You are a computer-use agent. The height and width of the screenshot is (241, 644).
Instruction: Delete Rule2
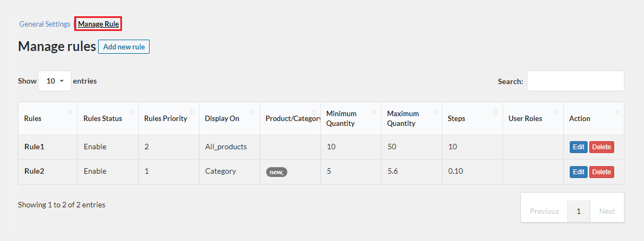(x=602, y=172)
